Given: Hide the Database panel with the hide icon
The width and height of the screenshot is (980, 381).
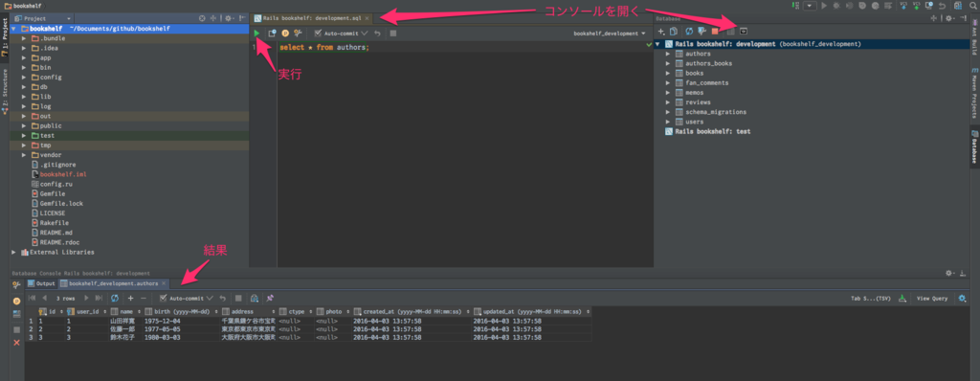Looking at the screenshot, I should point(963,18).
